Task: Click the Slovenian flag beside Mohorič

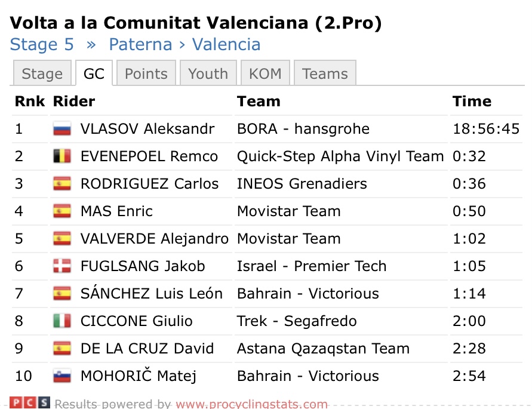Action: (62, 376)
